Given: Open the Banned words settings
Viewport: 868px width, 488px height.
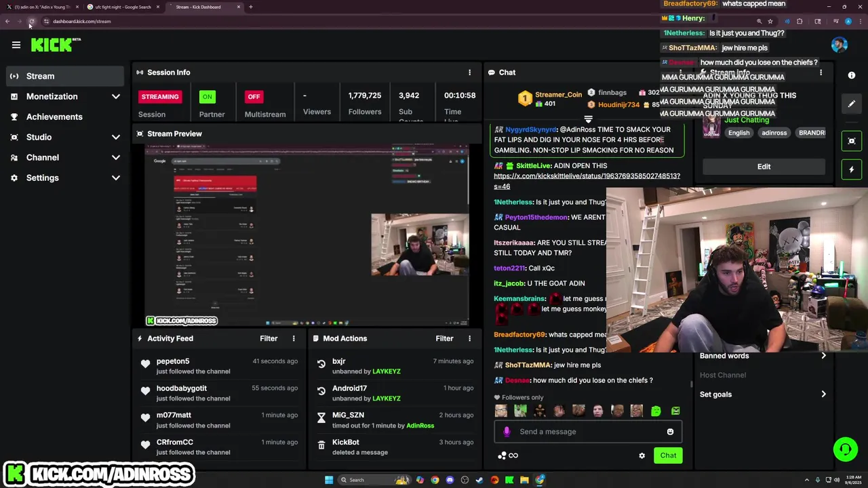Looking at the screenshot, I should (x=764, y=356).
